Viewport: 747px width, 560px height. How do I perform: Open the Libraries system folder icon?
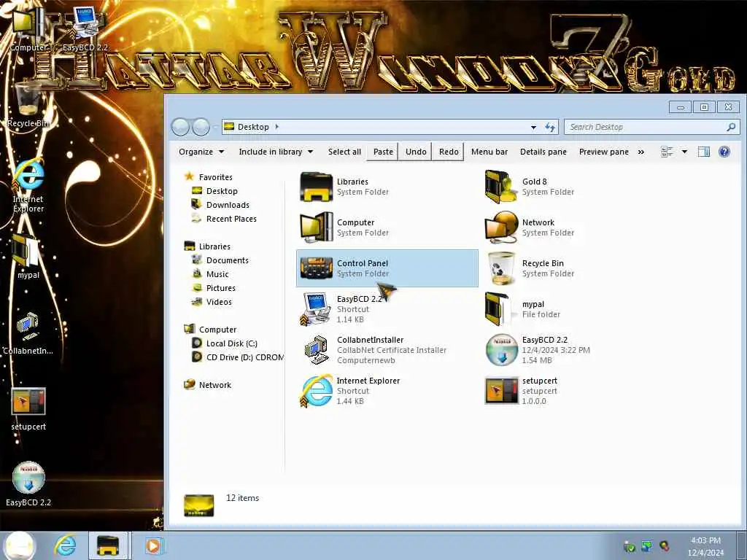tap(316, 187)
